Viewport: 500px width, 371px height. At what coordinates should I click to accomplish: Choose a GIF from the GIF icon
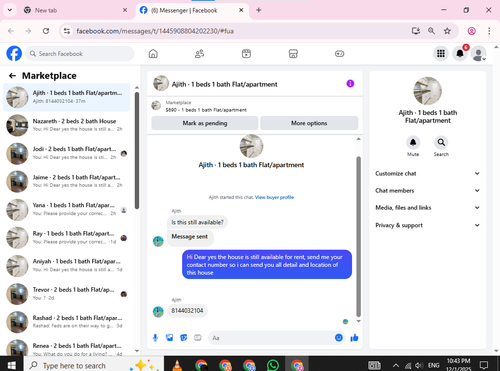(x=198, y=338)
